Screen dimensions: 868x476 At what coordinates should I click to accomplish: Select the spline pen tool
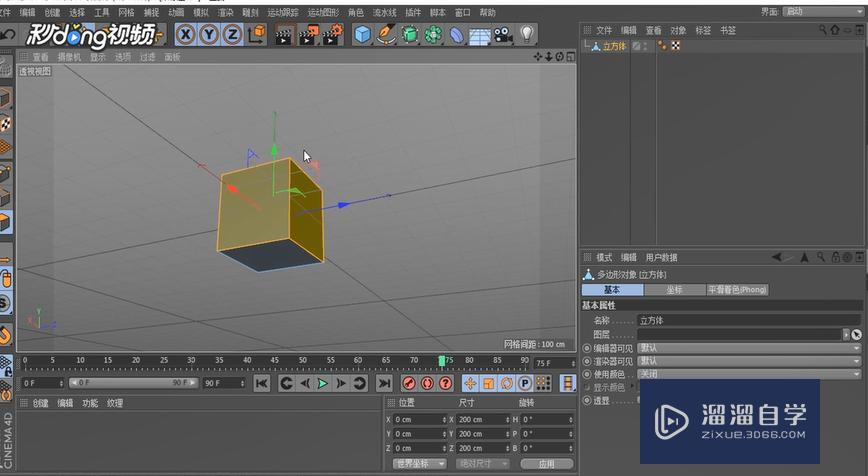tap(386, 35)
